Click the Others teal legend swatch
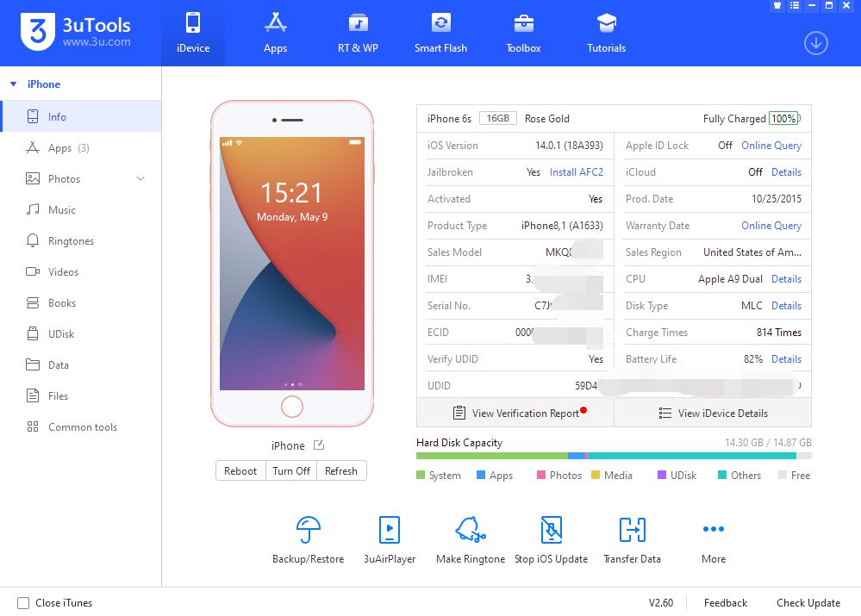 point(722,475)
